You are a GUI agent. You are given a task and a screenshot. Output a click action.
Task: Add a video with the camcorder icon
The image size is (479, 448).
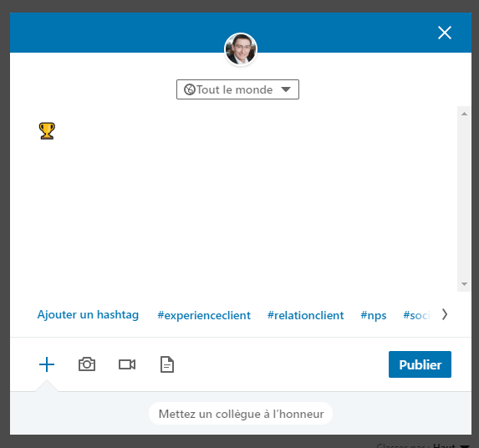127,364
